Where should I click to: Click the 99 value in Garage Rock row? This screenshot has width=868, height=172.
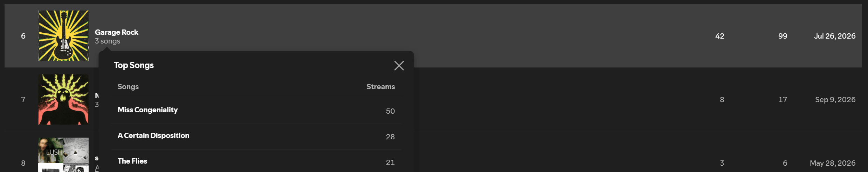point(783,36)
